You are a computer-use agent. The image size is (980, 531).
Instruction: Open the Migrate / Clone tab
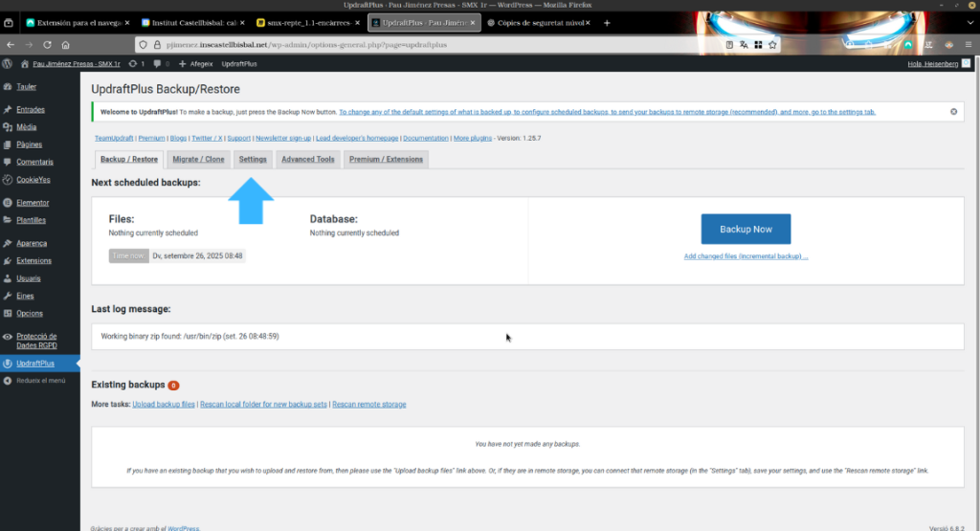pyautogui.click(x=198, y=160)
